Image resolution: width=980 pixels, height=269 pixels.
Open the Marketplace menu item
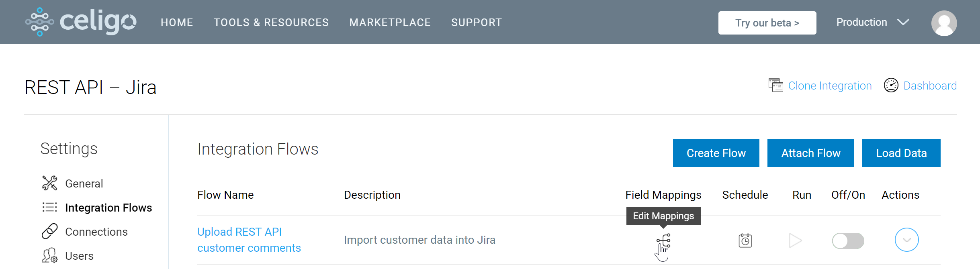pos(390,22)
